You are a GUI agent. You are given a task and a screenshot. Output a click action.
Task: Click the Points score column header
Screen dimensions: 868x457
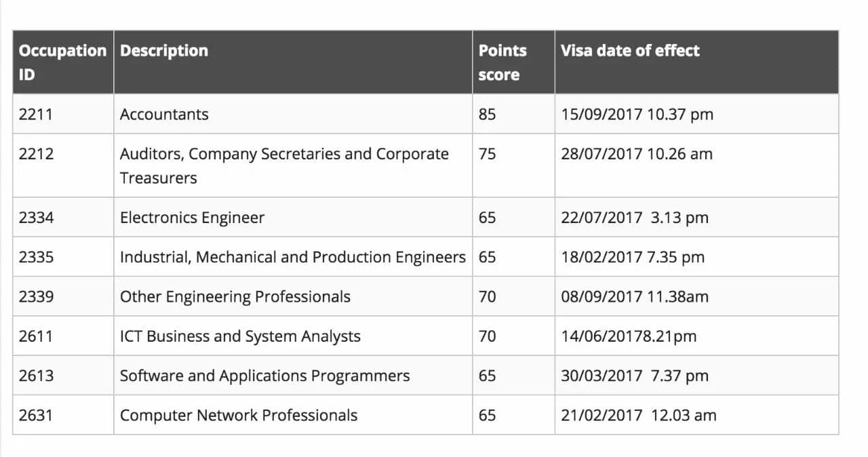tap(513, 62)
